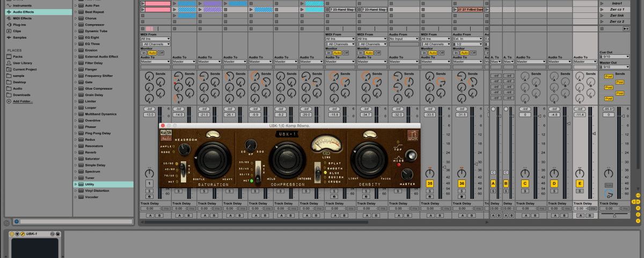Open the Samples category
The image size is (644, 258).
19,37
